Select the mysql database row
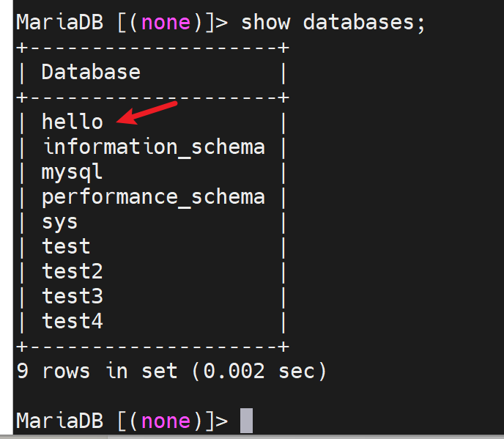This screenshot has height=439, width=504. pos(72,172)
